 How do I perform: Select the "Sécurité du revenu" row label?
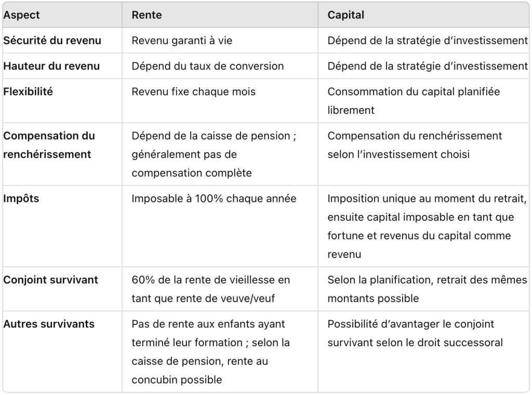pos(52,40)
